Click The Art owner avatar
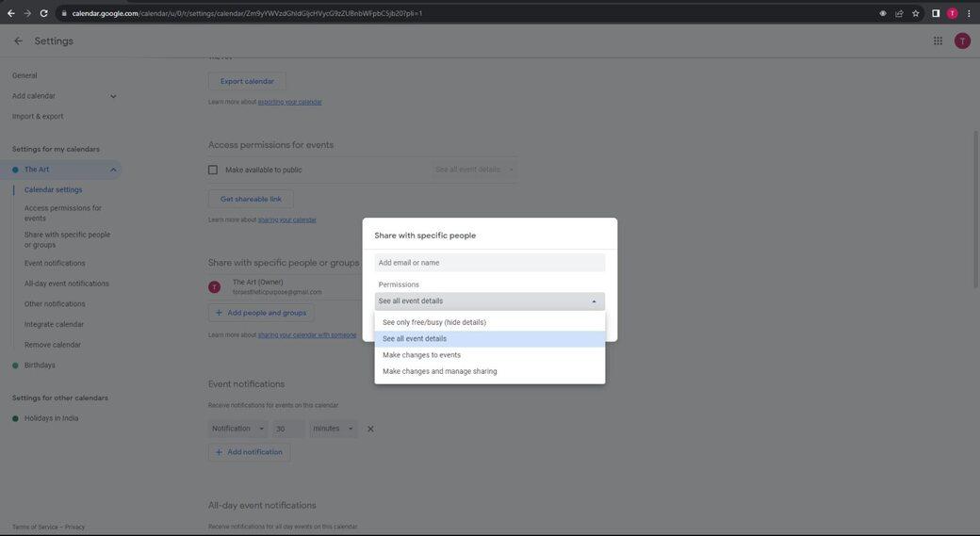 pyautogui.click(x=215, y=286)
